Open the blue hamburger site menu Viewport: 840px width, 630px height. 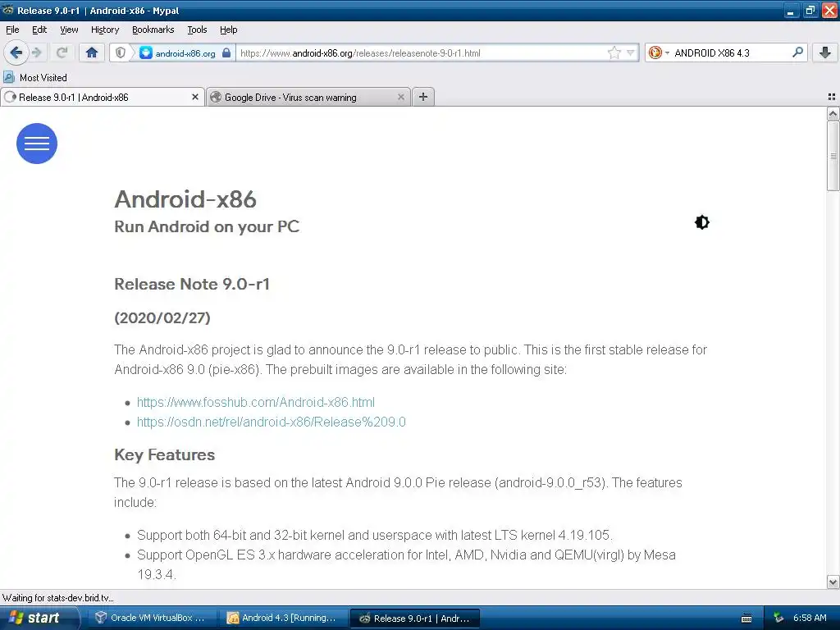tap(37, 144)
